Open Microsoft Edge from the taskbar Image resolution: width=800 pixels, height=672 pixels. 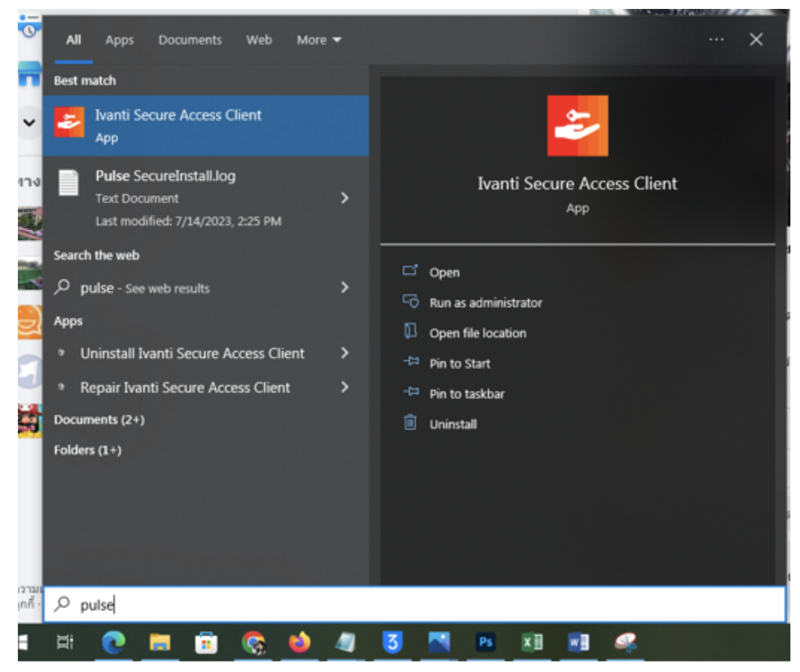point(114,642)
